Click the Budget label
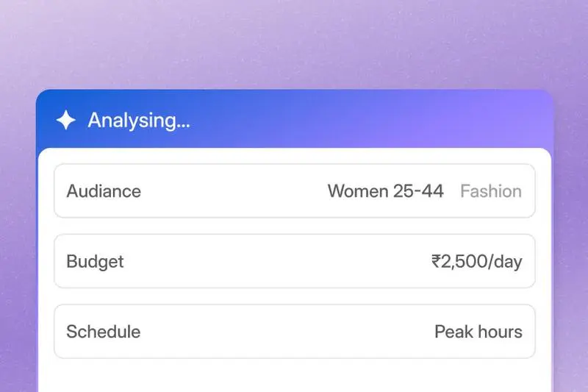The height and width of the screenshot is (392, 588). [x=95, y=262]
